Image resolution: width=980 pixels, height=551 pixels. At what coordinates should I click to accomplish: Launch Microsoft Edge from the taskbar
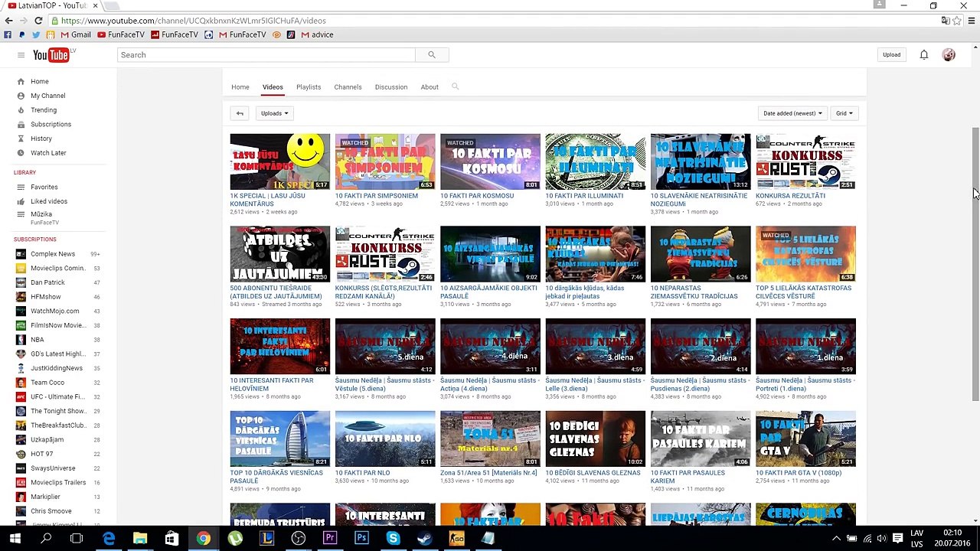[x=109, y=539]
